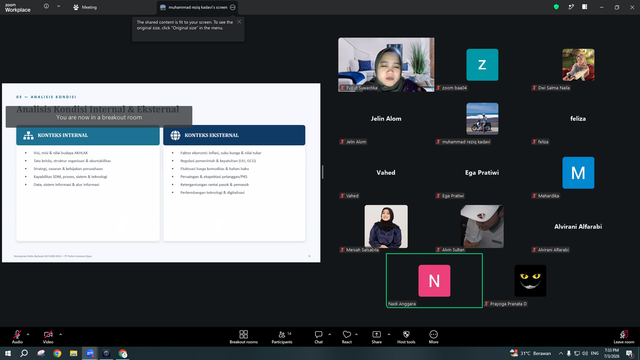Viewport: 640px width, 360px height.
Task: Expand React options arrow
Action: (356, 334)
